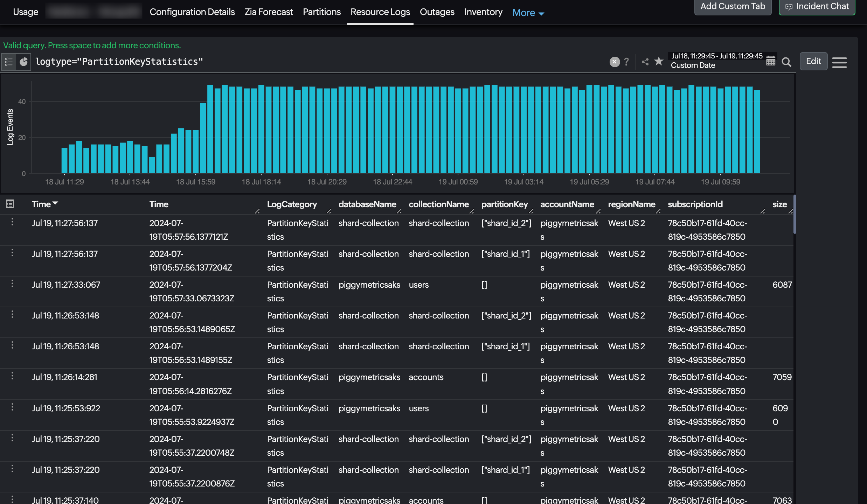This screenshot has height=504, width=867.
Task: Click the table view icon above the row list
Action: click(x=10, y=204)
